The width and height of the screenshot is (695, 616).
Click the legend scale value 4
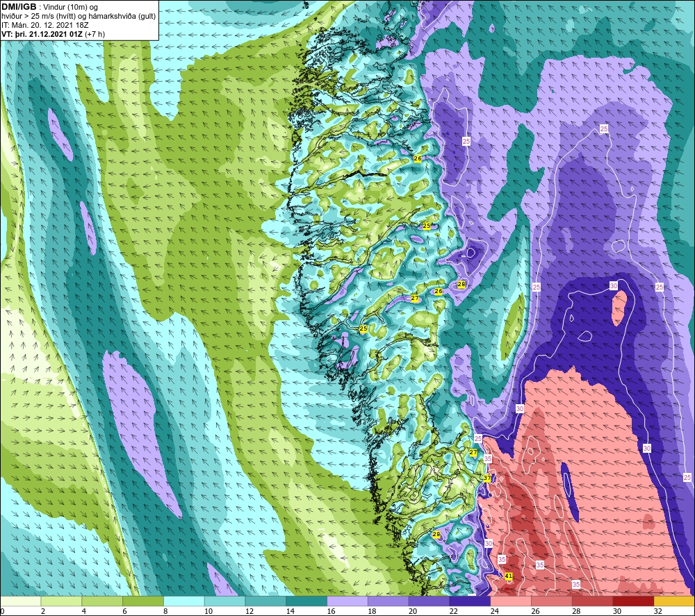tap(84, 612)
